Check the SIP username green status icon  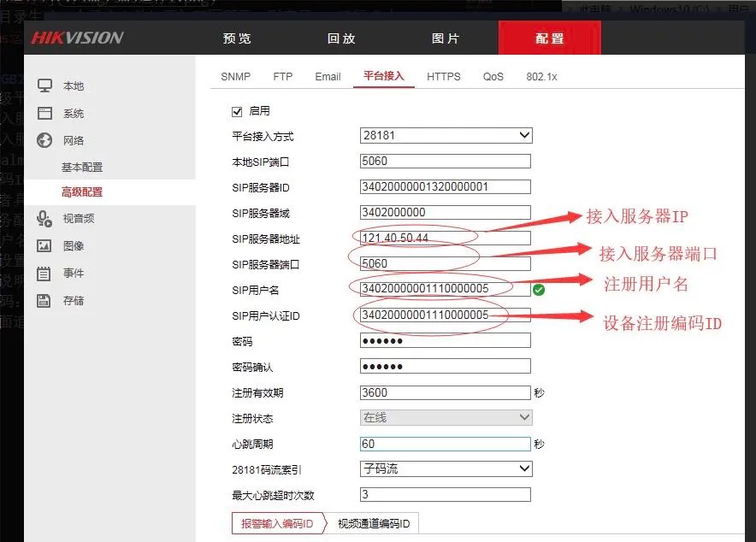click(540, 289)
